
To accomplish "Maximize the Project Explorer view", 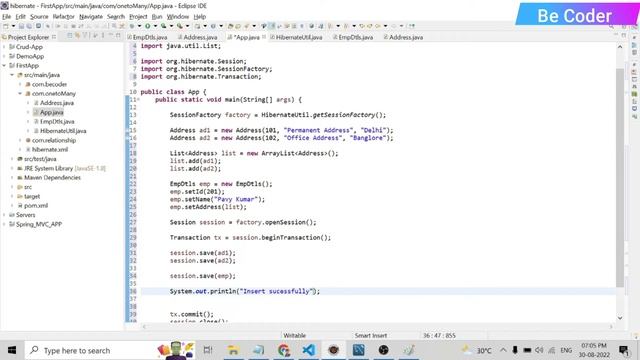I will click(x=118, y=36).
